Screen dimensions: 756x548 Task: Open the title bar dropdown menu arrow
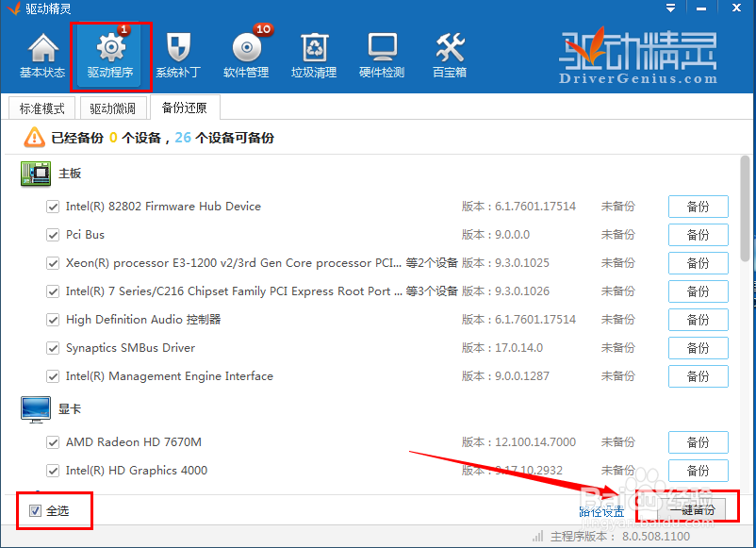coord(670,8)
